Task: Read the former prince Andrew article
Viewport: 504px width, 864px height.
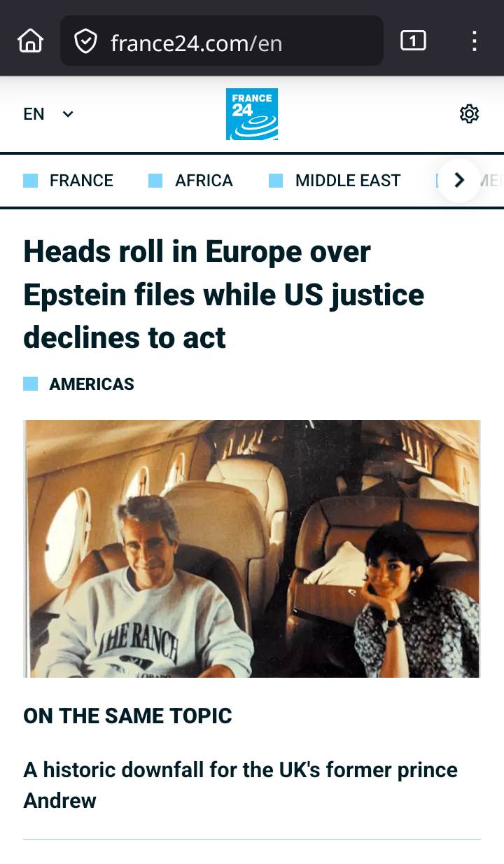Action: [x=240, y=784]
